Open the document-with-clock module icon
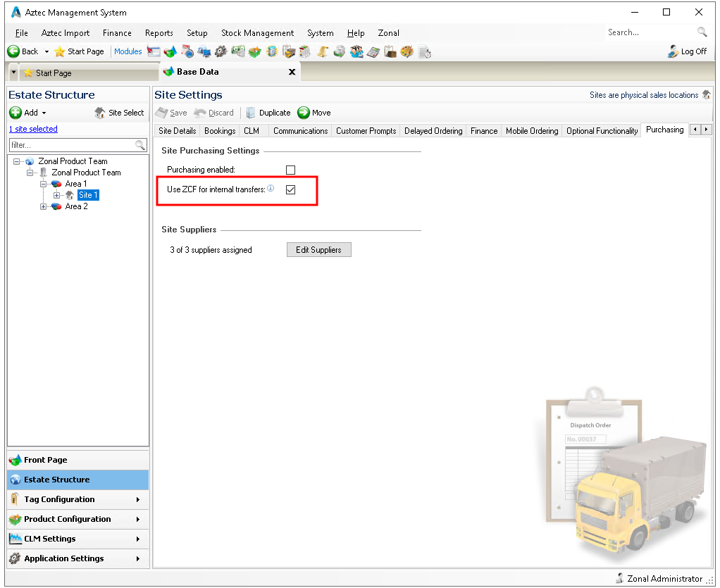The image size is (720, 588). [425, 52]
